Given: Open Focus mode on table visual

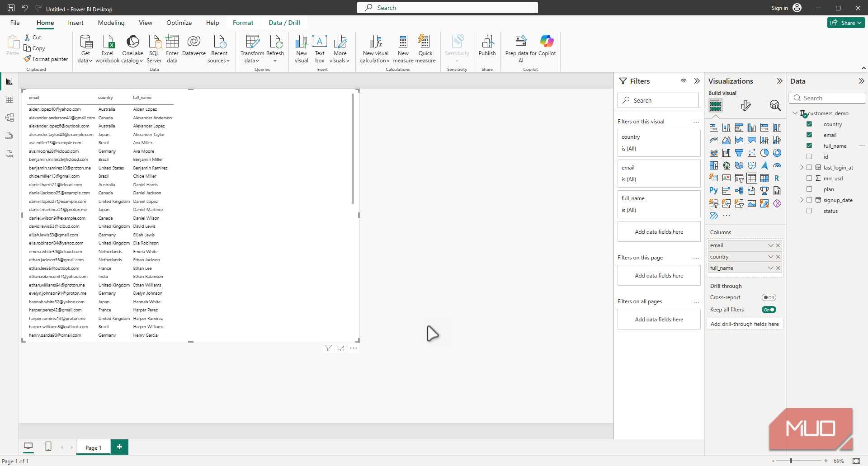Looking at the screenshot, I should [x=341, y=348].
